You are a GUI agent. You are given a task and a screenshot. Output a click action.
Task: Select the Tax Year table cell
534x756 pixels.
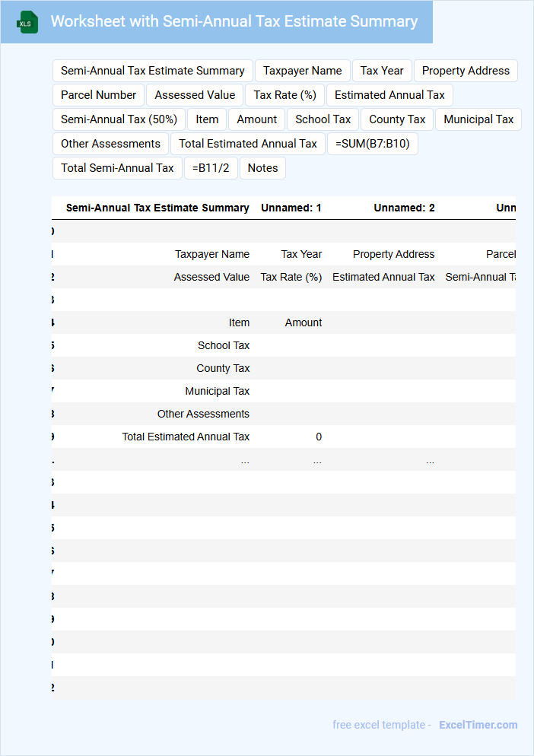[301, 254]
